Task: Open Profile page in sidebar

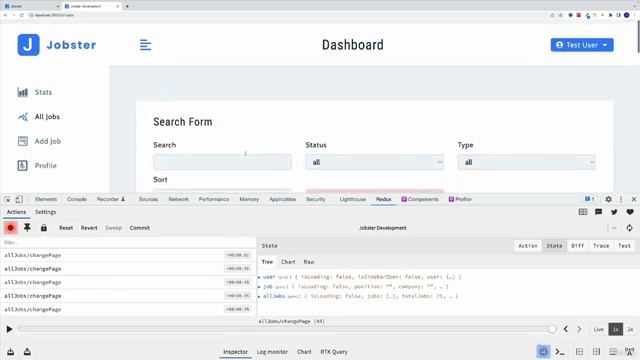Action: pos(37,166)
